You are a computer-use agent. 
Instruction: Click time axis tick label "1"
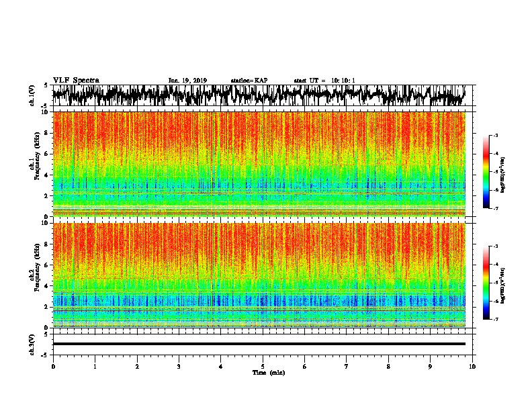pyautogui.click(x=95, y=367)
